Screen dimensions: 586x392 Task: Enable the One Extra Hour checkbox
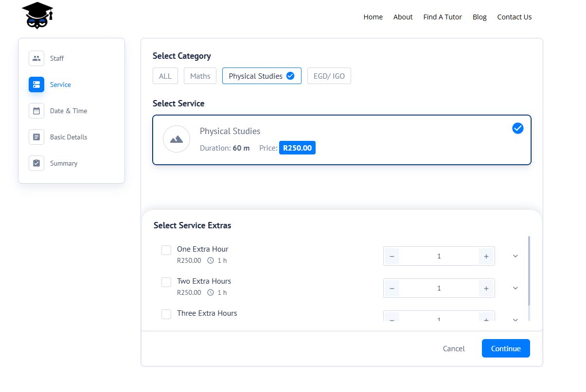click(166, 250)
